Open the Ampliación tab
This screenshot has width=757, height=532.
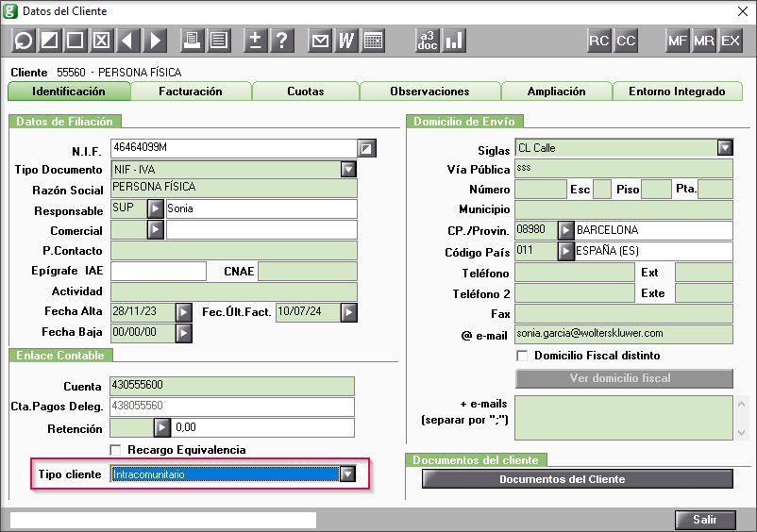(x=557, y=91)
